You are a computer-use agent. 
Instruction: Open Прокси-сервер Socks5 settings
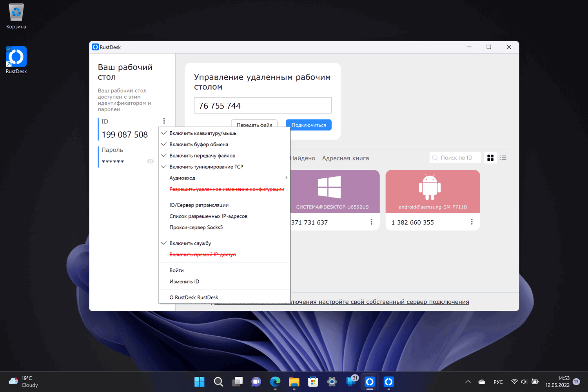[224, 227]
